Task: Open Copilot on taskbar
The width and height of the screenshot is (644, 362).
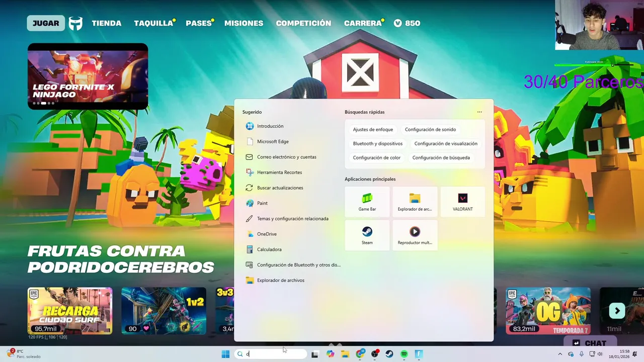Action: [x=330, y=354]
